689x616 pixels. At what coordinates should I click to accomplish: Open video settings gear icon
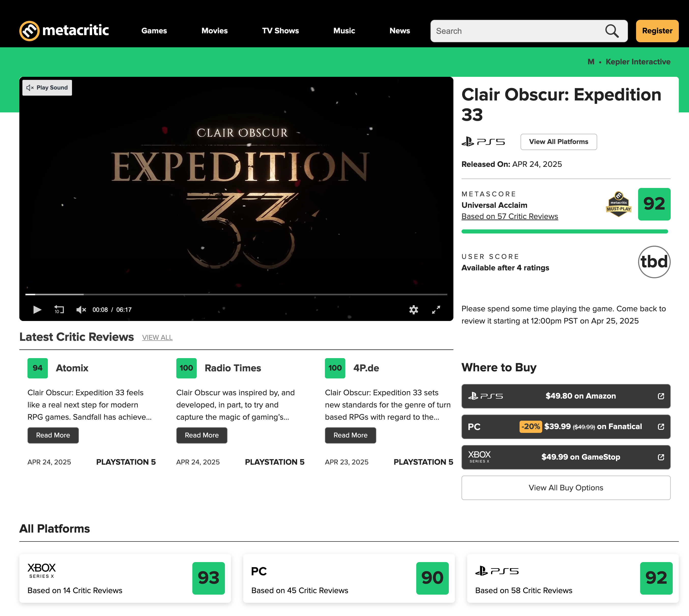point(413,309)
